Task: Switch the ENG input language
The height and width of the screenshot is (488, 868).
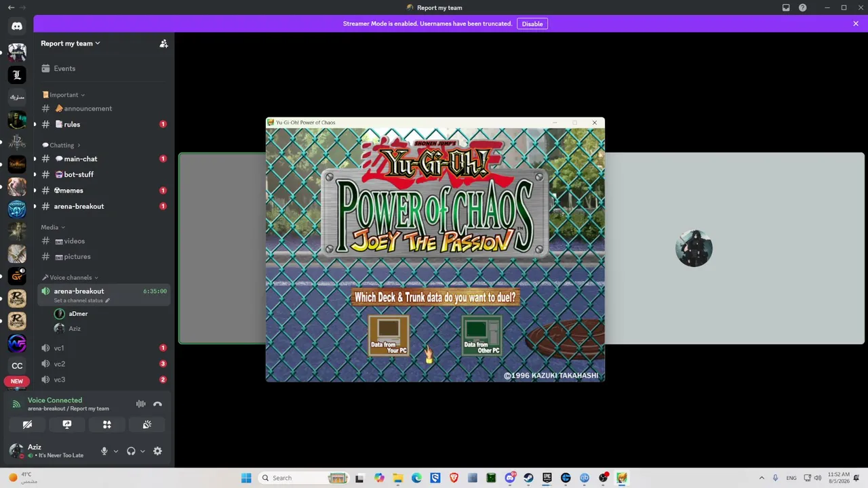Action: pos(791,478)
